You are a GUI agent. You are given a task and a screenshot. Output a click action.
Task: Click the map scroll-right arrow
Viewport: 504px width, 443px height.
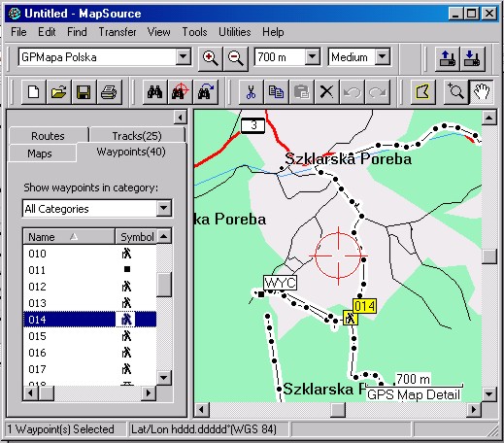click(x=474, y=410)
